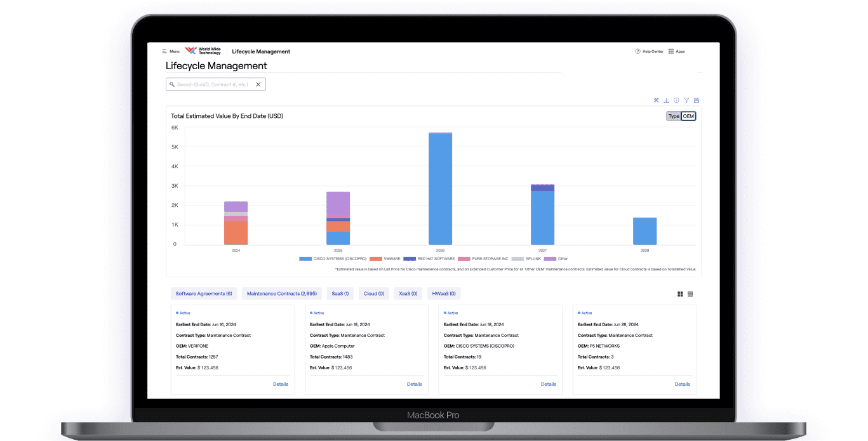This screenshot has height=441, width=868.
Task: Focus the SubID / Contract # search field
Action: [x=216, y=84]
